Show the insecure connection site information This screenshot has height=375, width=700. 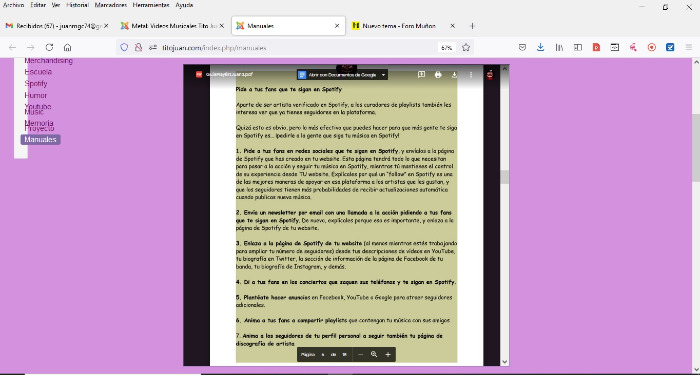[138, 47]
